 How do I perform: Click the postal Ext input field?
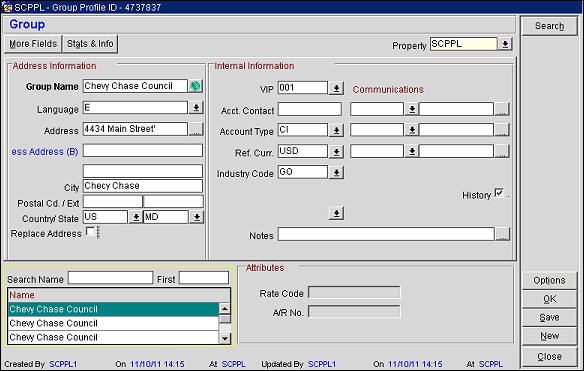click(x=173, y=202)
